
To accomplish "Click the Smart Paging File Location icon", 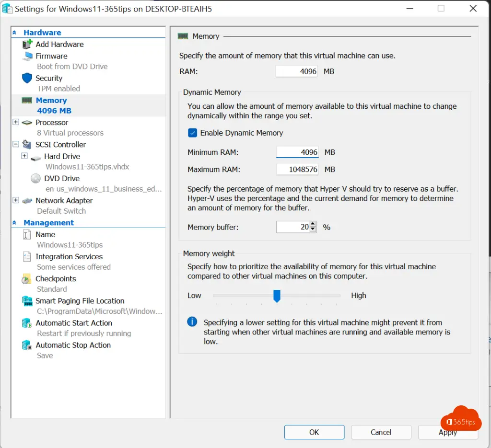I will click(27, 301).
